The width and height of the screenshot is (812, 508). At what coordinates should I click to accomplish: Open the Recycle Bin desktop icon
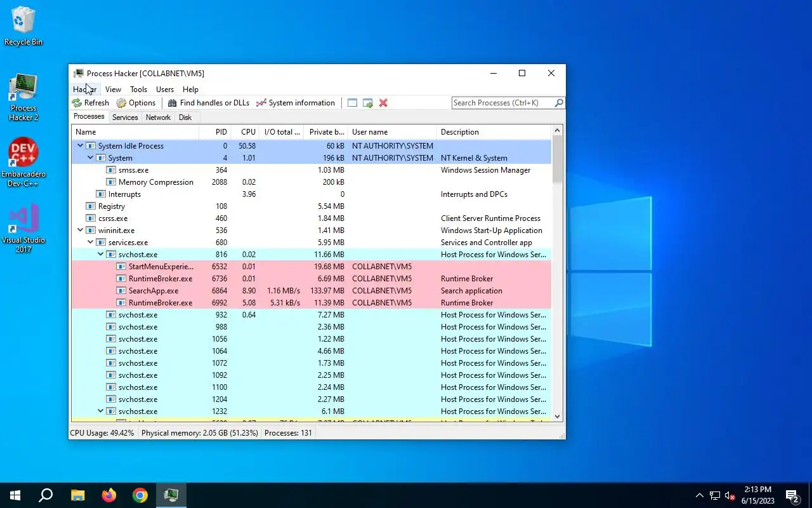pyautogui.click(x=23, y=26)
